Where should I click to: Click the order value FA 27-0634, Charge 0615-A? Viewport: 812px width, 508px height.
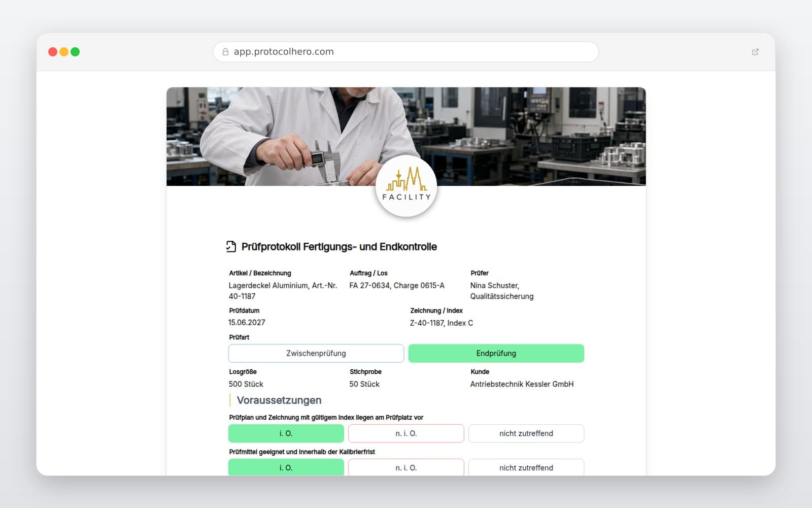[x=397, y=285]
